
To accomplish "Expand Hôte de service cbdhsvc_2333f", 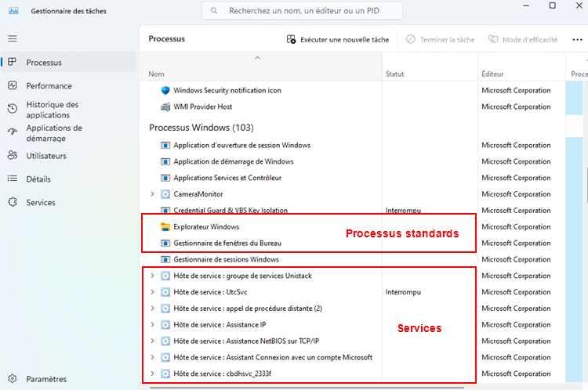I will pos(152,374).
